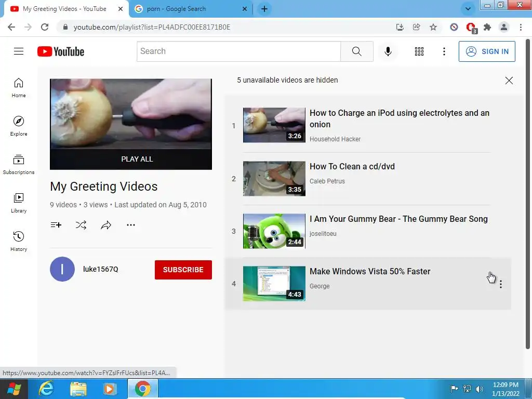Click the search magnifier button
Screen dimensions: 532x399
coord(356,51)
